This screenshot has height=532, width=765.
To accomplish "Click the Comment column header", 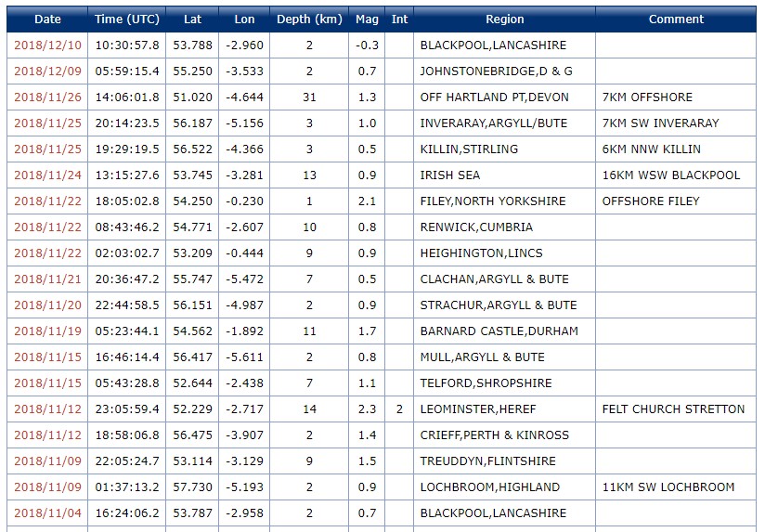I will click(x=676, y=19).
